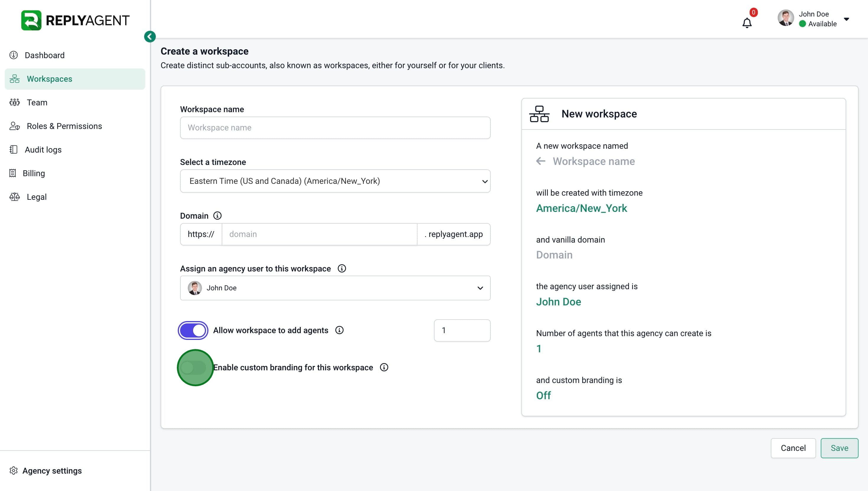Enable custom branding toggle
The width and height of the screenshot is (868, 491).
pyautogui.click(x=193, y=368)
